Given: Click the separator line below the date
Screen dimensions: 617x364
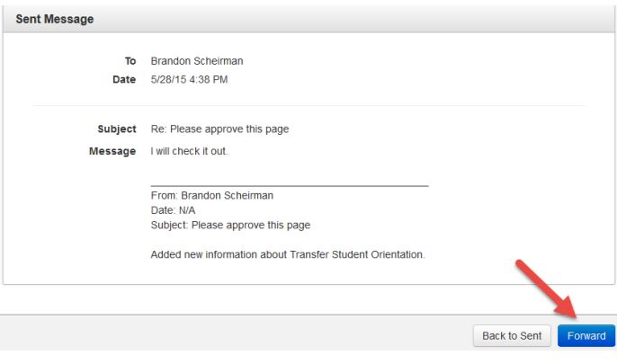Looking at the screenshot, I should [308, 105].
